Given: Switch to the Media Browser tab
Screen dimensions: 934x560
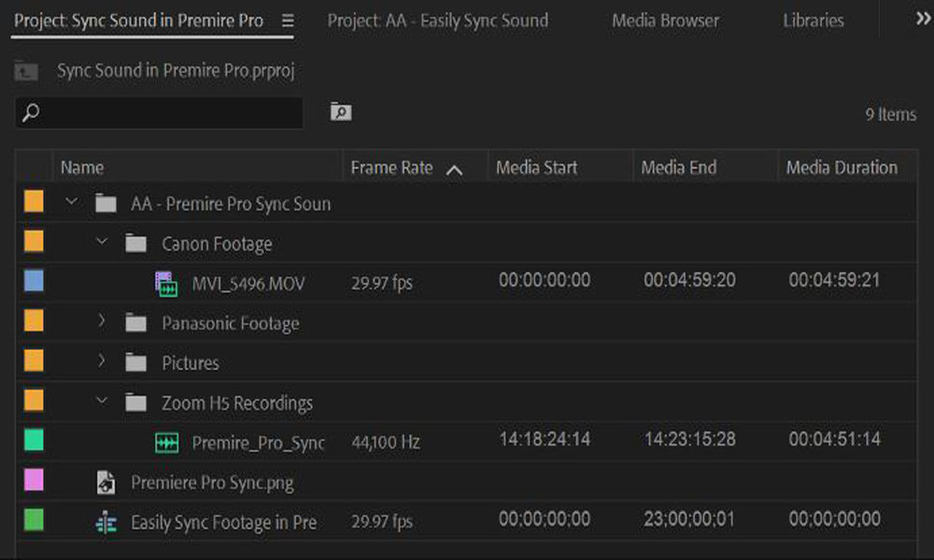Looking at the screenshot, I should tap(665, 21).
